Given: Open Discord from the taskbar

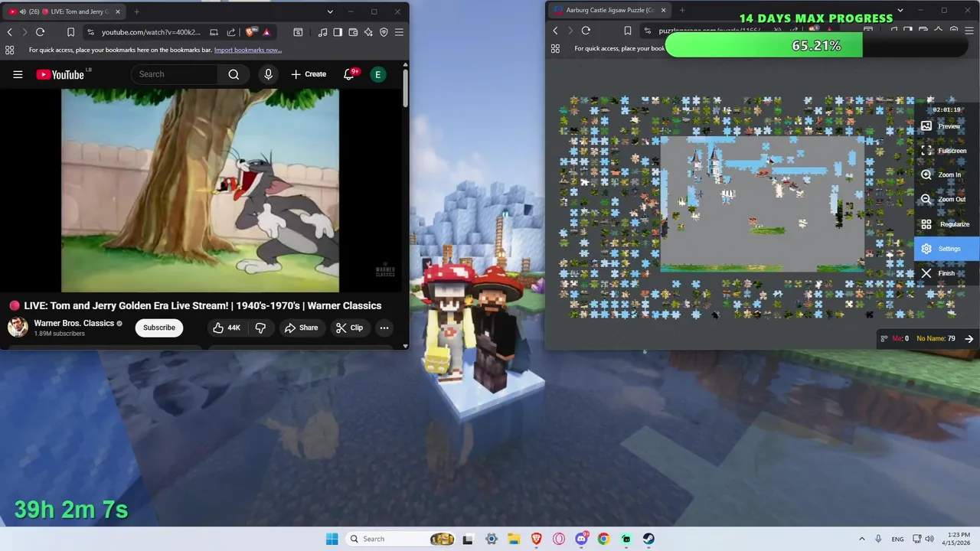Looking at the screenshot, I should 581,539.
